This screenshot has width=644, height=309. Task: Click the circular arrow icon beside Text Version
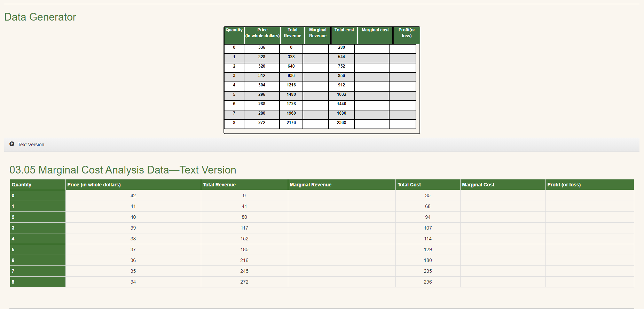pos(12,144)
